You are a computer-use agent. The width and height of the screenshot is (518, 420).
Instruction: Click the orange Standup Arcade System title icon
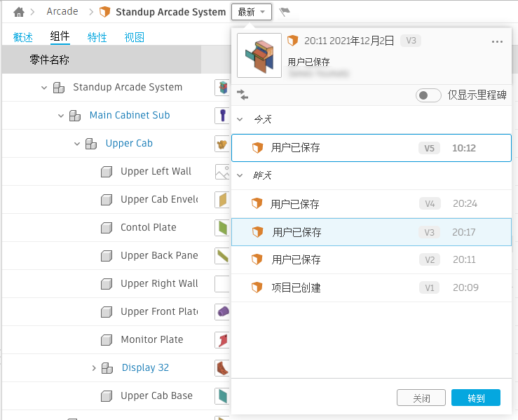tap(104, 12)
